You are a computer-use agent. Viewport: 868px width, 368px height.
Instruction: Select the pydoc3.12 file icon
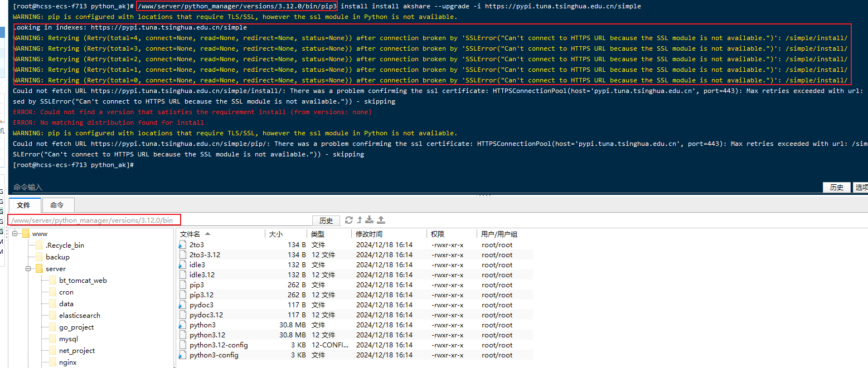pos(183,315)
